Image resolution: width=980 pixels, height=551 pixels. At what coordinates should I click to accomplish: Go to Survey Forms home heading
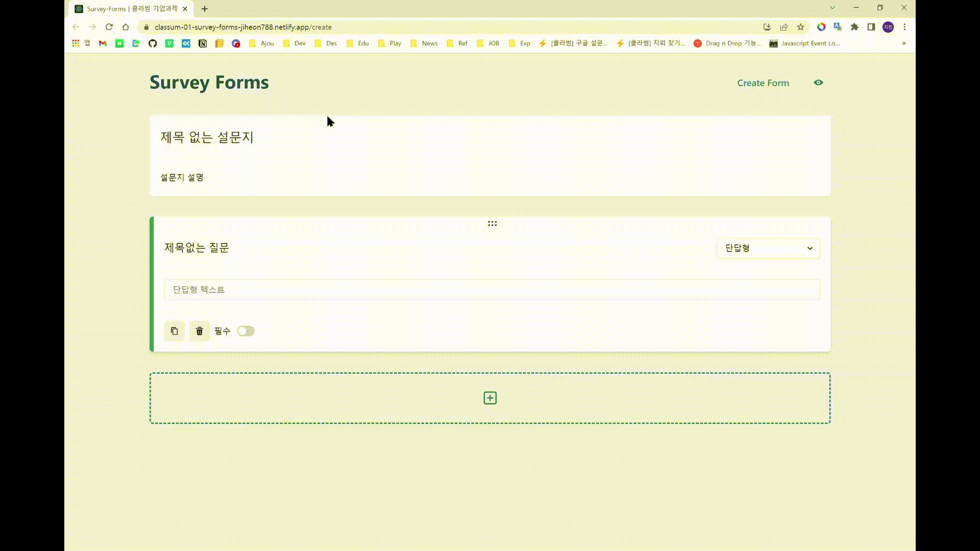pyautogui.click(x=209, y=82)
